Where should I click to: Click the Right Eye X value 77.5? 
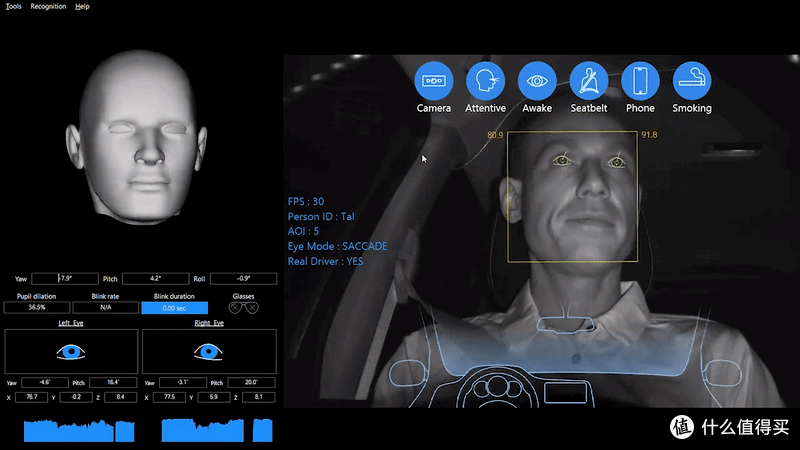(x=169, y=397)
